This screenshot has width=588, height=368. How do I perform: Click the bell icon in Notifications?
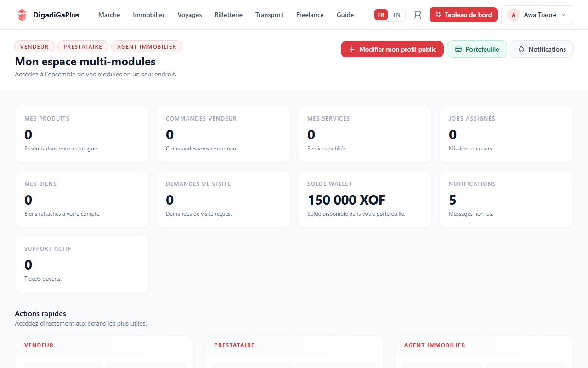[521, 49]
